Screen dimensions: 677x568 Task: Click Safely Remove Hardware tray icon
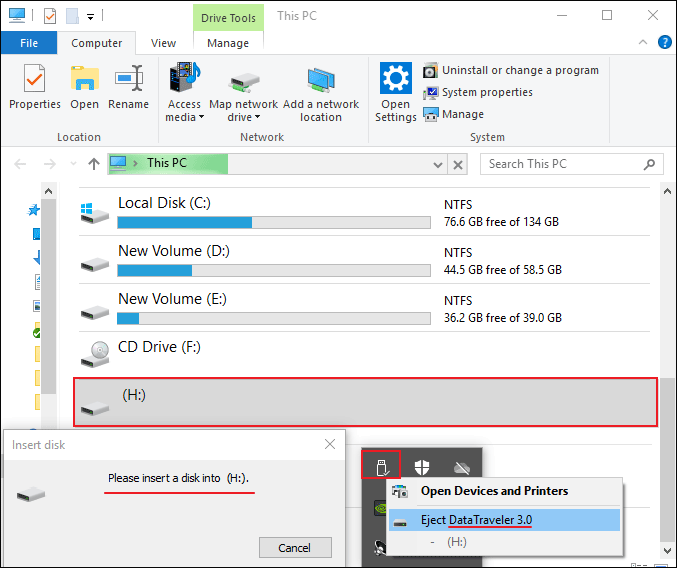(382, 467)
